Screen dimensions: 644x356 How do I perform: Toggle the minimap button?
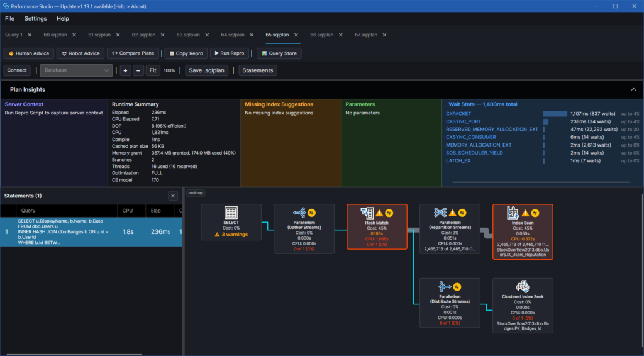pos(196,193)
